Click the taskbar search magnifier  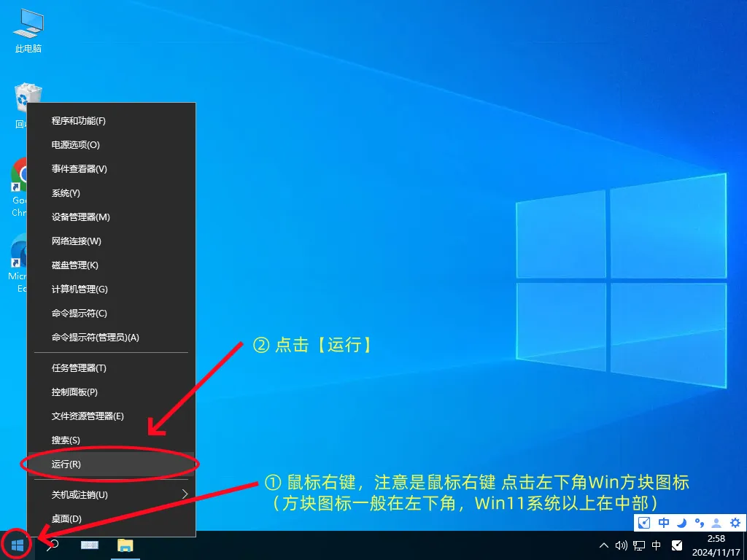[53, 545]
